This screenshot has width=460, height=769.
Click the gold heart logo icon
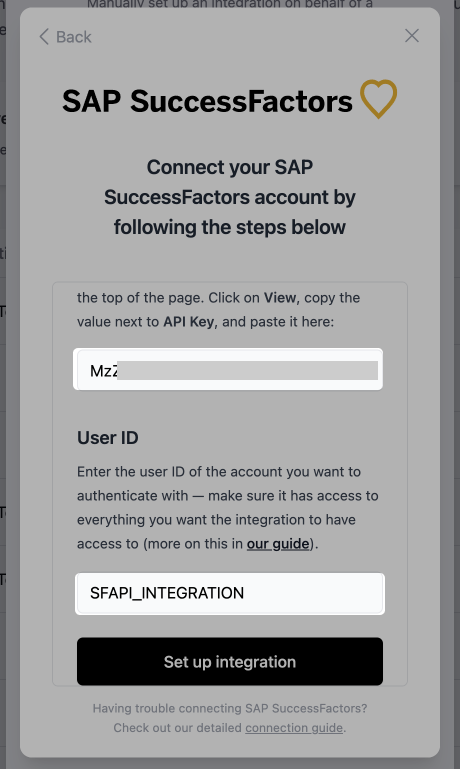379,99
